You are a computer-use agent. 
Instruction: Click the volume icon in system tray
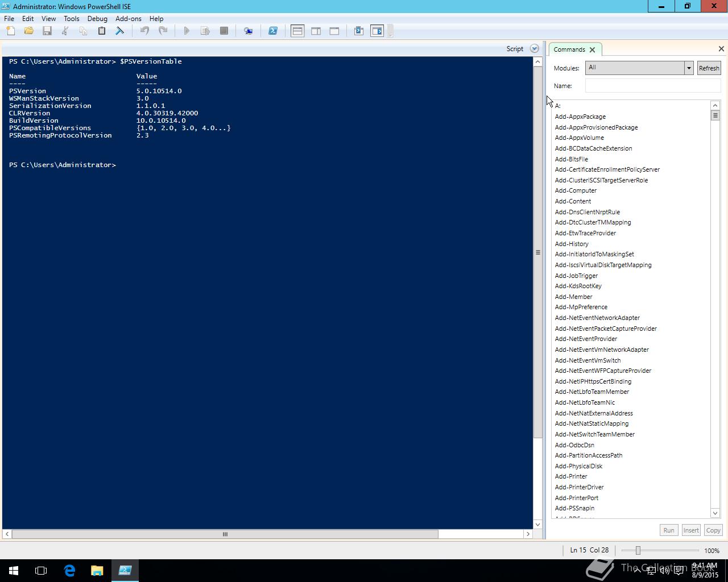coord(664,571)
